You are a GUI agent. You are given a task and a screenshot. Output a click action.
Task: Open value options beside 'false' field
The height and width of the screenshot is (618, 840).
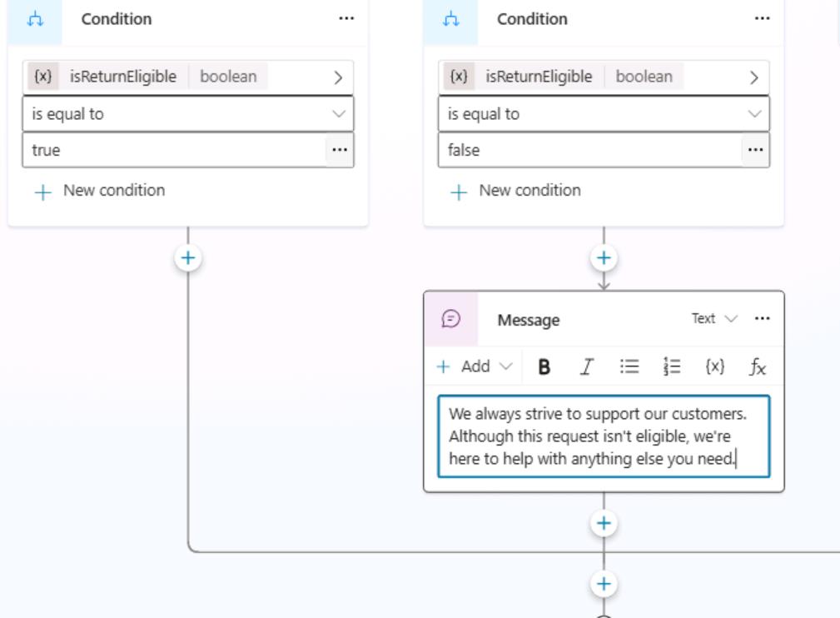[x=755, y=150]
